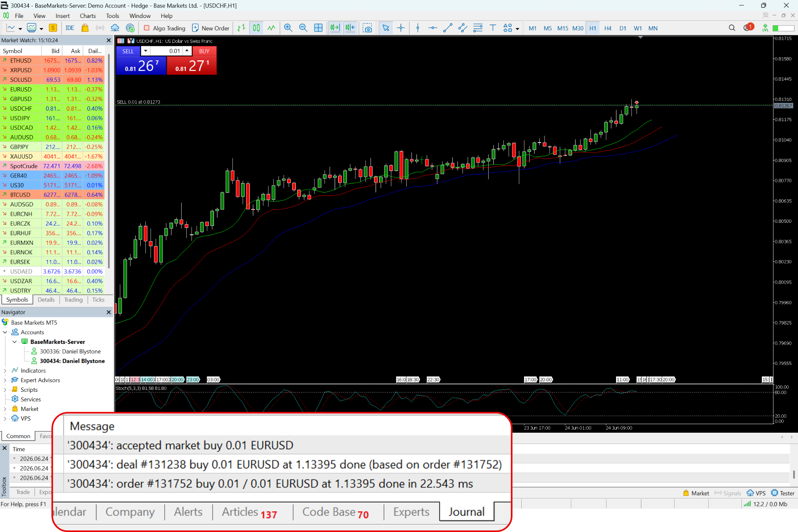Switch to candlestick chart mode
The image size is (798, 532).
tap(256, 28)
